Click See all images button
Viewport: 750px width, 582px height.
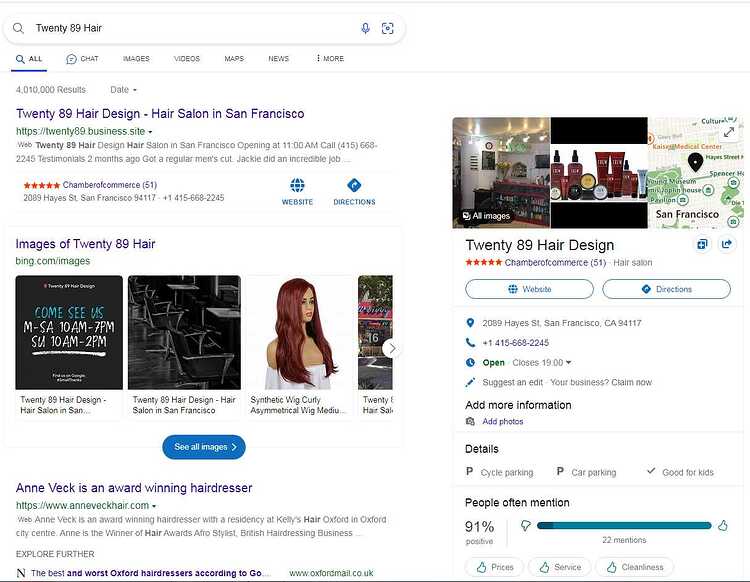coord(204,447)
